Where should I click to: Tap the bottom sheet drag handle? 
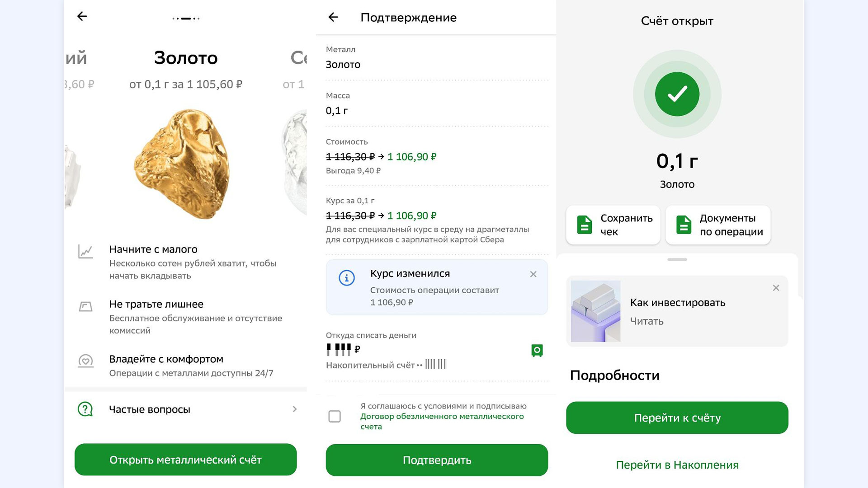(x=677, y=260)
